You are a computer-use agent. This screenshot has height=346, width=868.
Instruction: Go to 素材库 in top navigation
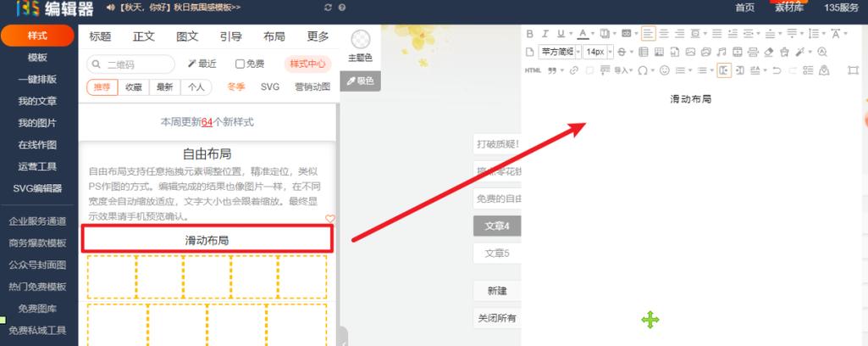click(789, 7)
